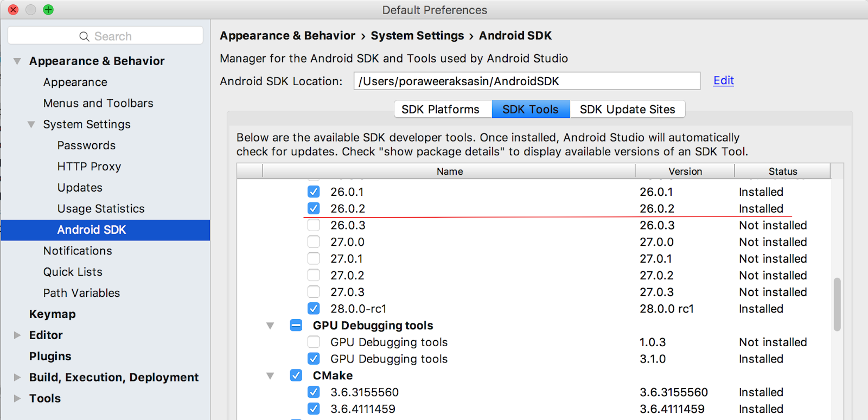Sort by the Name column header
868x420 pixels.
pyautogui.click(x=449, y=171)
